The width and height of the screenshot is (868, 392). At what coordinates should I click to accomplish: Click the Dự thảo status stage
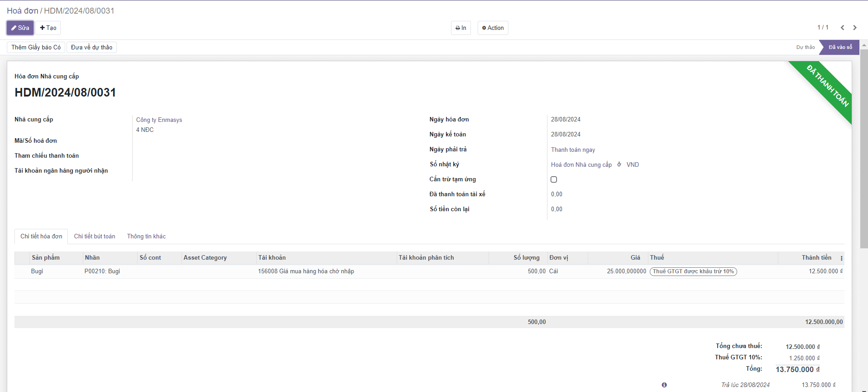(x=805, y=47)
